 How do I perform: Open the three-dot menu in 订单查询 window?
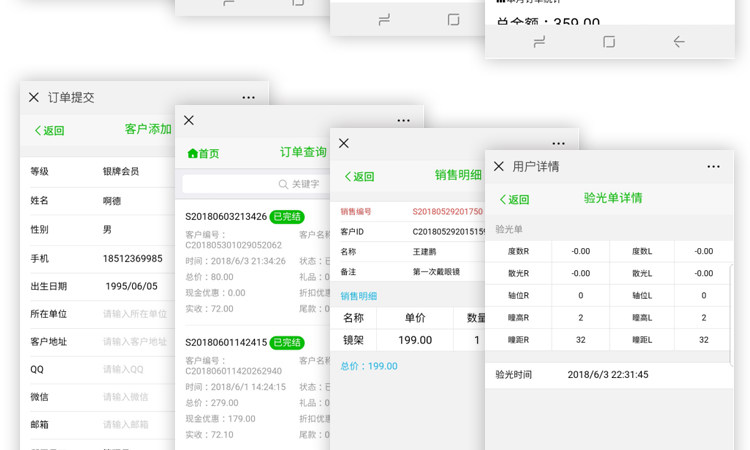403,121
